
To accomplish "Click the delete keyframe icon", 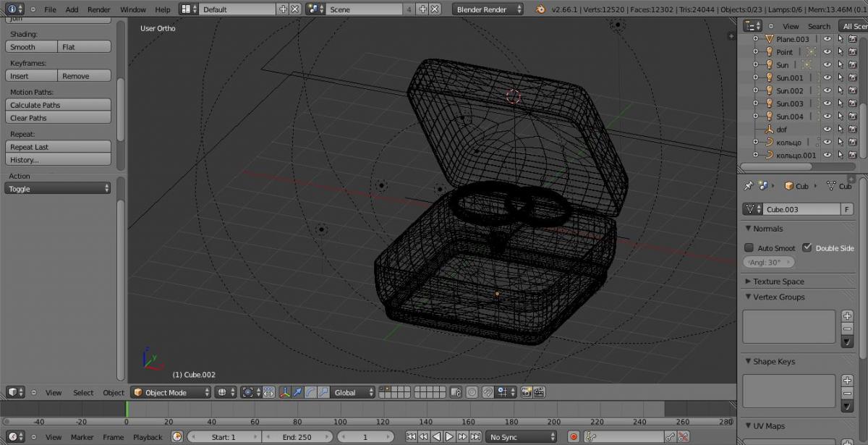I will 683,437.
